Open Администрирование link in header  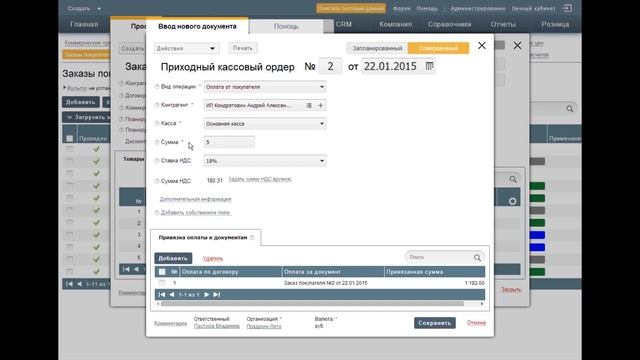pos(478,8)
